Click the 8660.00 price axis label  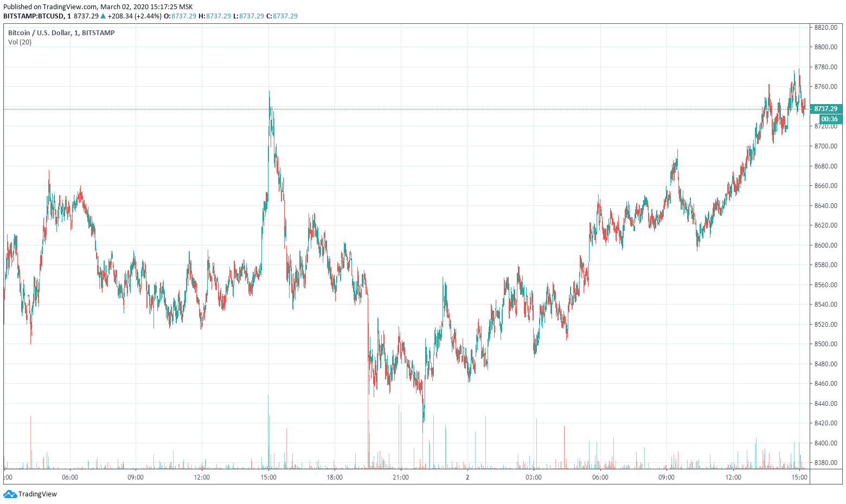coord(826,186)
